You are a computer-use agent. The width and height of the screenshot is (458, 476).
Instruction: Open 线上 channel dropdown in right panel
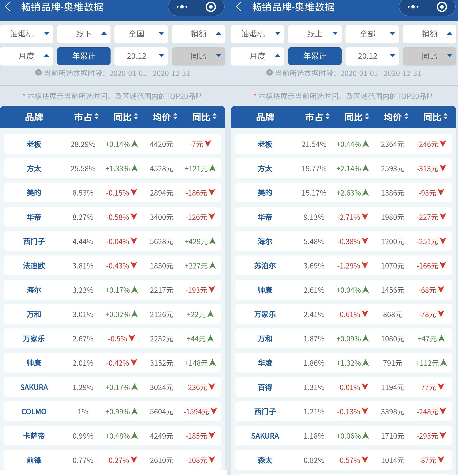[x=315, y=34]
